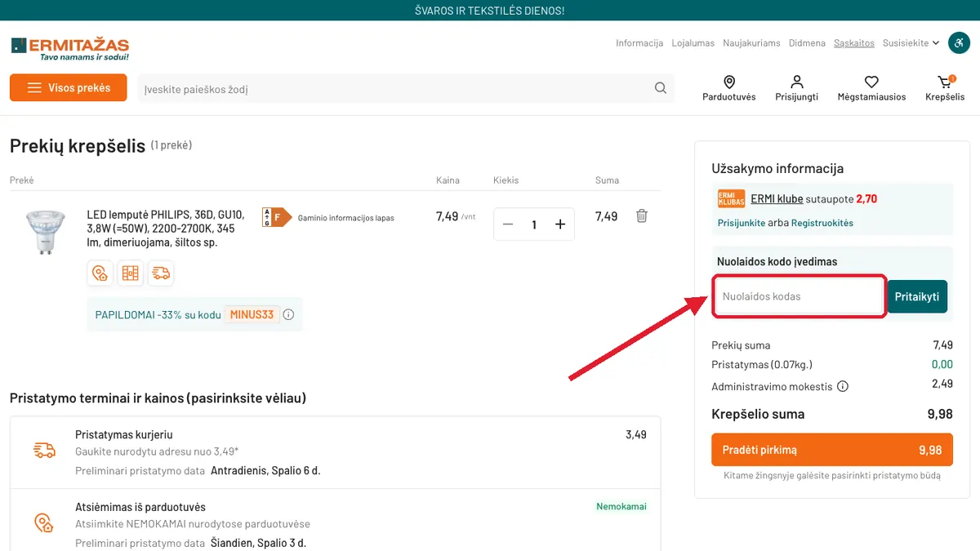
Task: Open the ERMI klube link
Action: click(777, 198)
